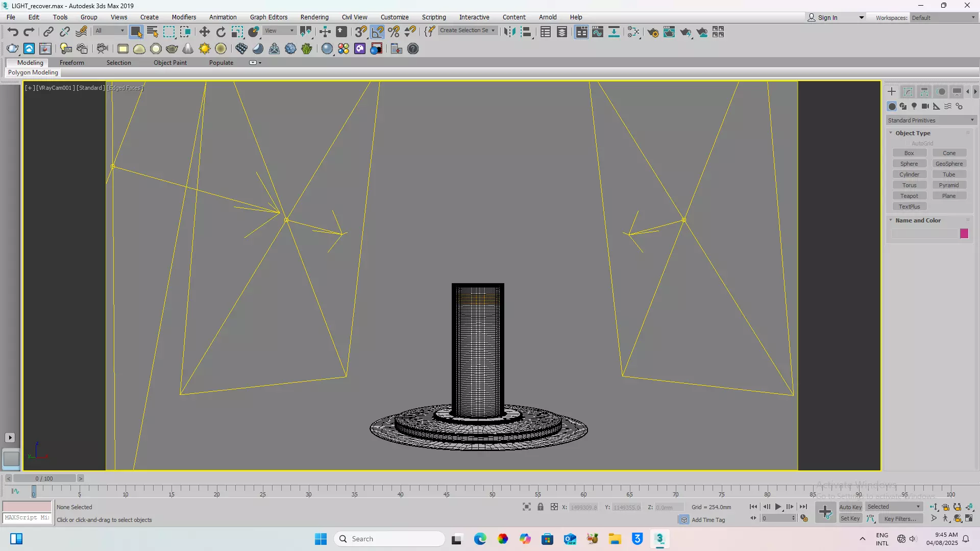Open the Scene Explorer toggle icon

pyautogui.click(x=546, y=32)
